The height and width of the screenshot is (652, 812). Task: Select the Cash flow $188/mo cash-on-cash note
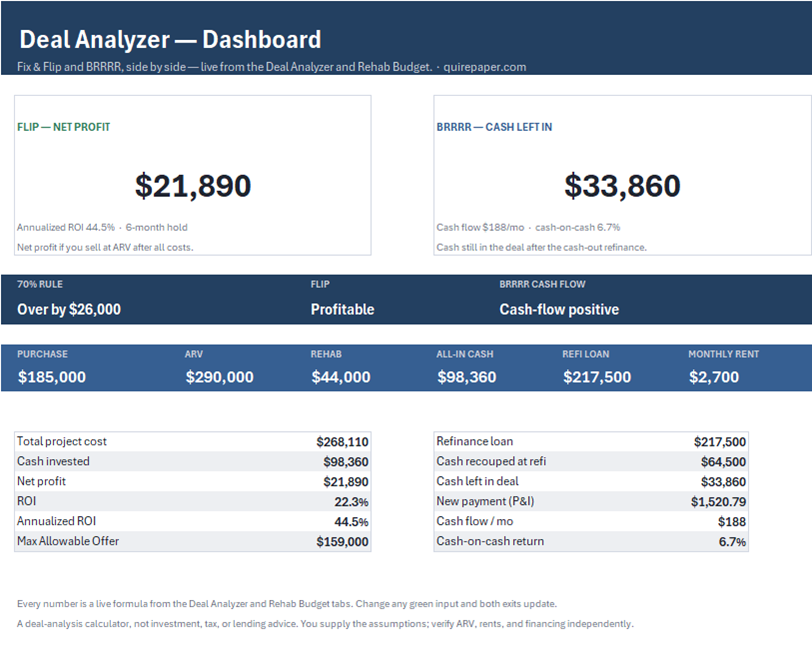pos(528,227)
